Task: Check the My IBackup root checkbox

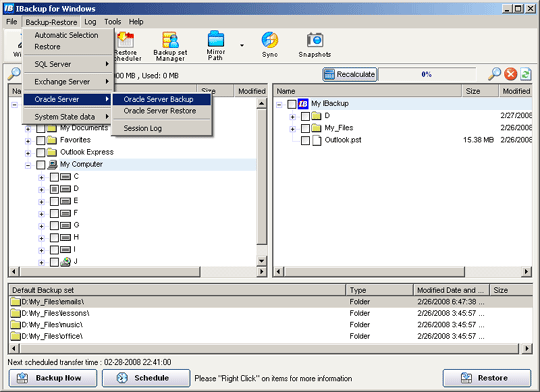Action: [291, 104]
